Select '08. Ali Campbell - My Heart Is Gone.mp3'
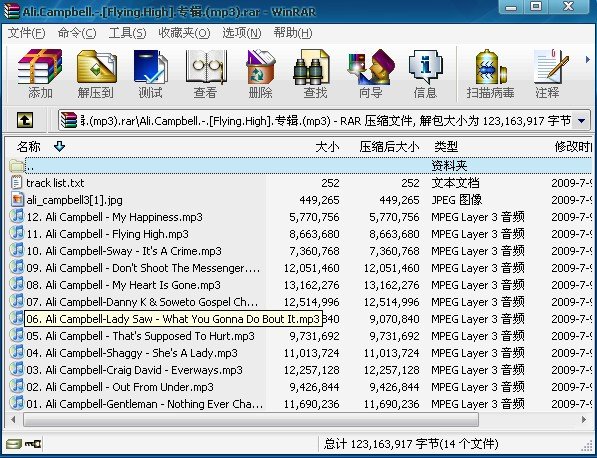Image resolution: width=597 pixels, height=458 pixels. 123,285
